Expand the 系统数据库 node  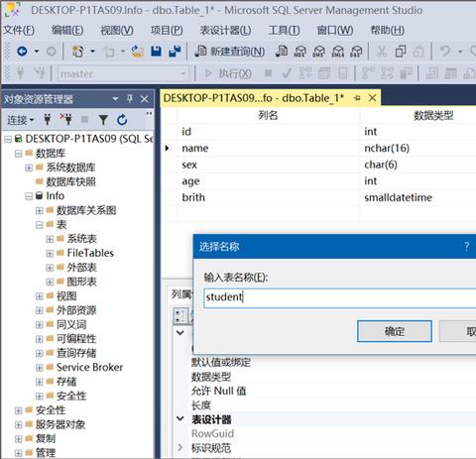point(29,168)
